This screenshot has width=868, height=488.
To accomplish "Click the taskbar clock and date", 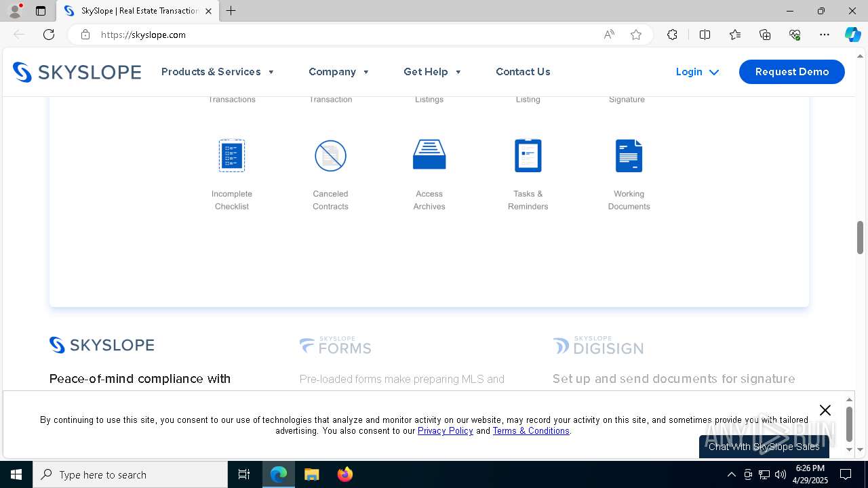I will (x=810, y=474).
